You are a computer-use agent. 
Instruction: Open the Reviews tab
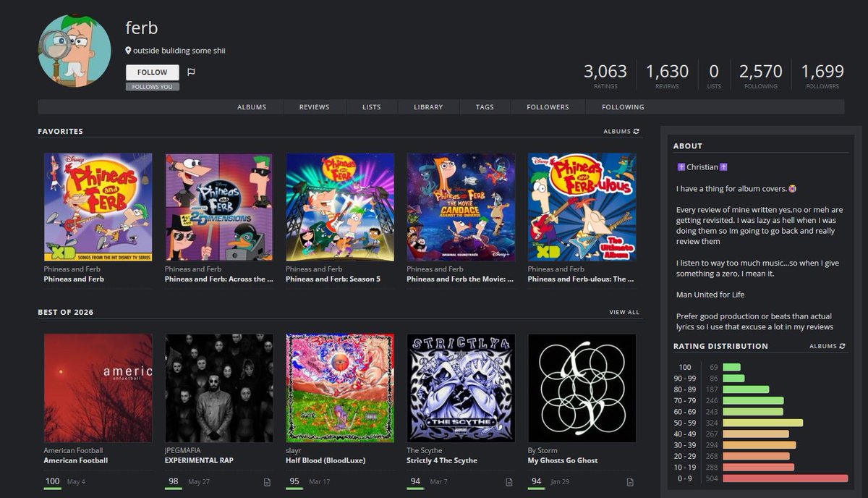[x=314, y=107]
